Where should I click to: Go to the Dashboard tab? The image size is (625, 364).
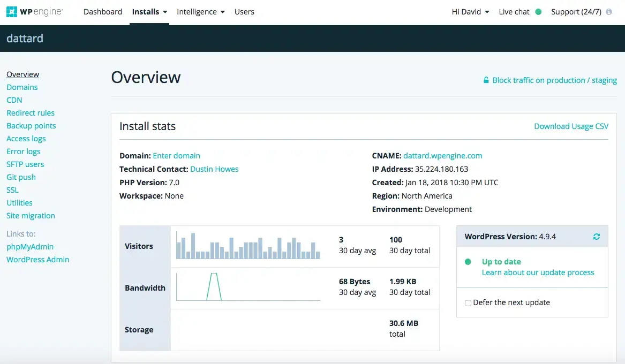tap(103, 12)
